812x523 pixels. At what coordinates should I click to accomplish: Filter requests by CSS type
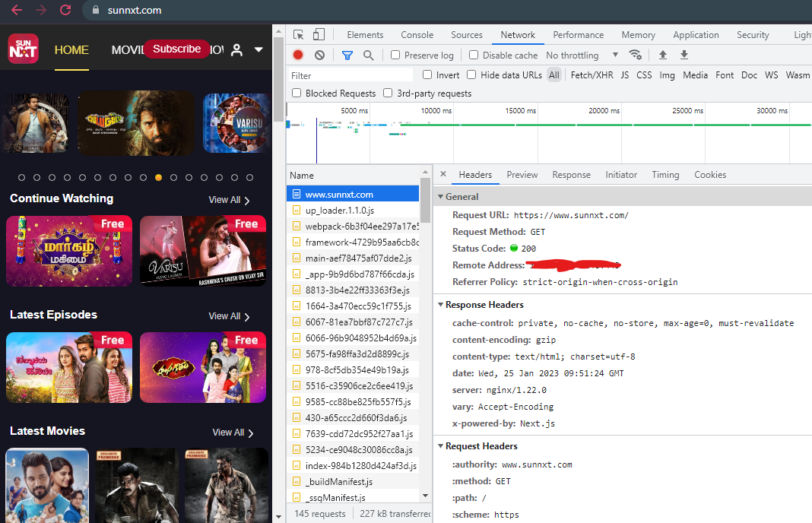(x=644, y=74)
